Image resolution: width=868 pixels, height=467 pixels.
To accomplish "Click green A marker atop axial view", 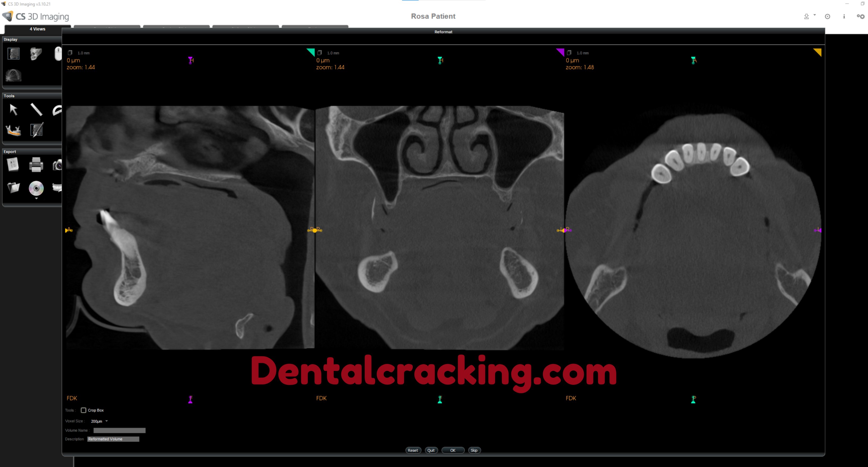I will (693, 60).
